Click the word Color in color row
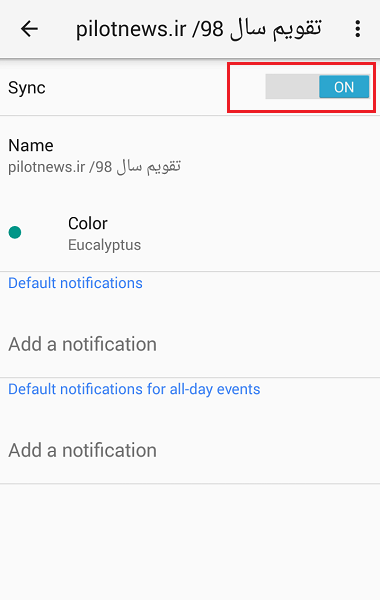This screenshot has height=600, width=380. tap(88, 223)
